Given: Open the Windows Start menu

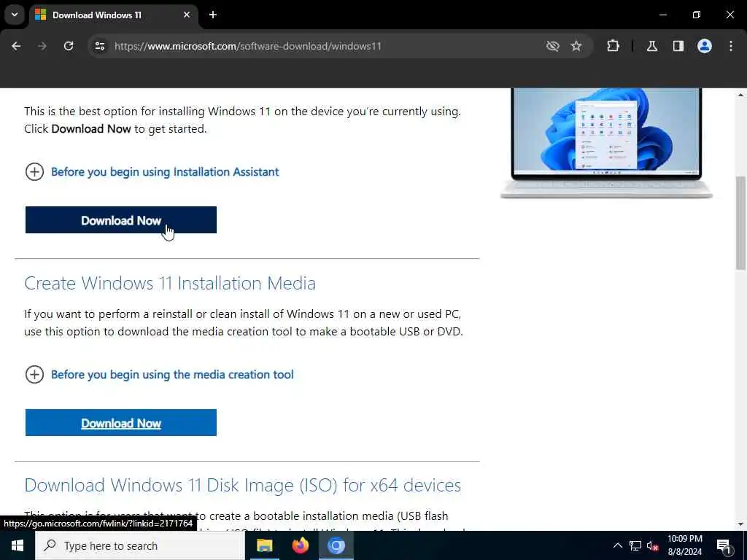Looking at the screenshot, I should [18, 545].
